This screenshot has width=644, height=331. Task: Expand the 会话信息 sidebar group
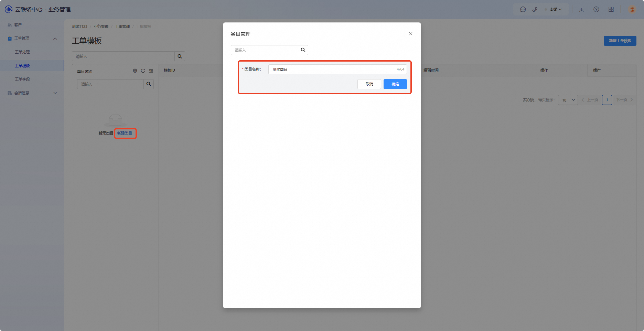55,93
